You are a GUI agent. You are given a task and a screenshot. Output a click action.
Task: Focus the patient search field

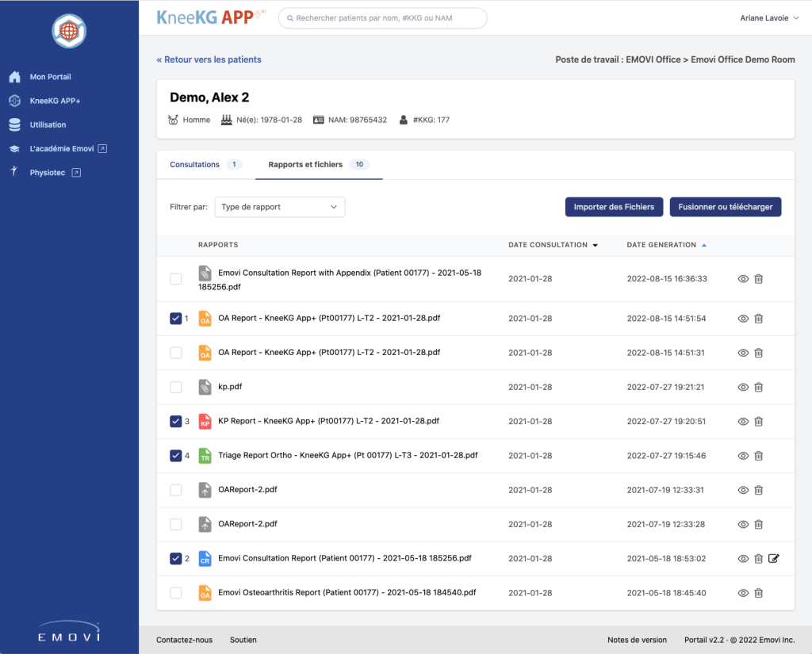pos(383,18)
